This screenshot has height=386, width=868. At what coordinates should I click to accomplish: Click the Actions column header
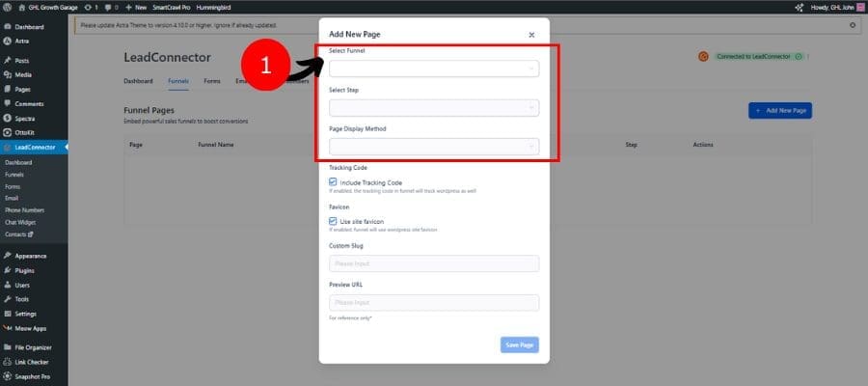coord(703,145)
